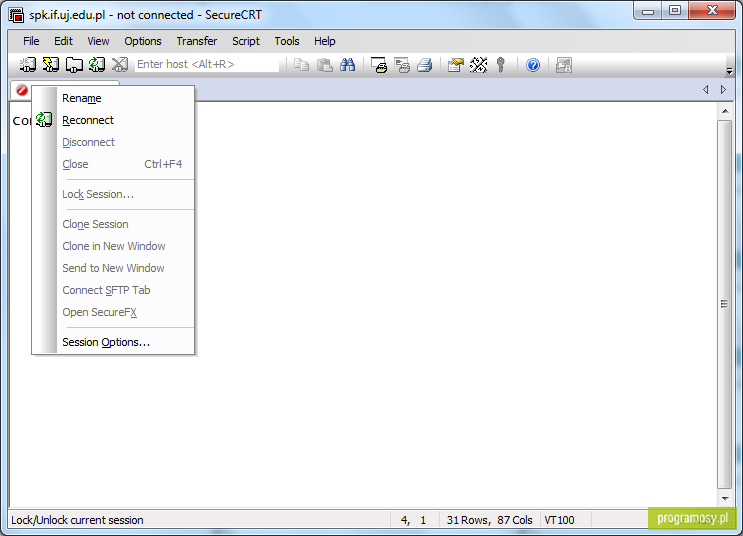The image size is (743, 536).
Task: Open the Edit menu
Action: 63,41
